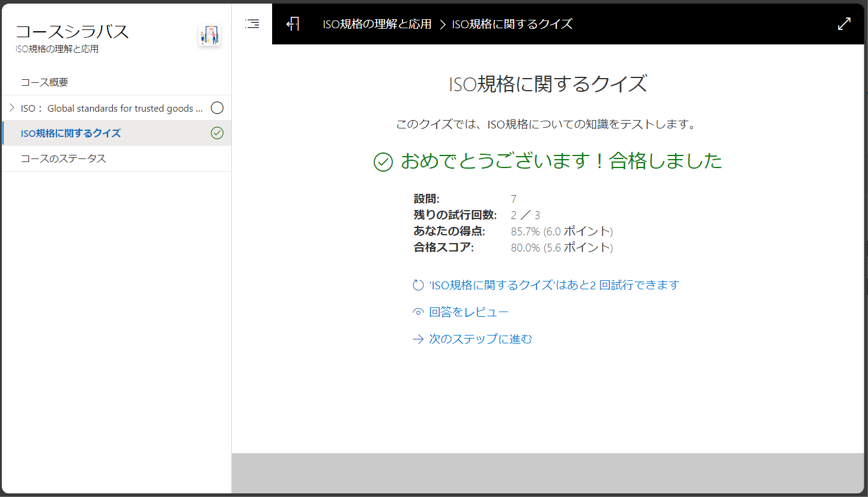Click the retry circular arrow icon
The width and height of the screenshot is (868, 497).
click(418, 285)
